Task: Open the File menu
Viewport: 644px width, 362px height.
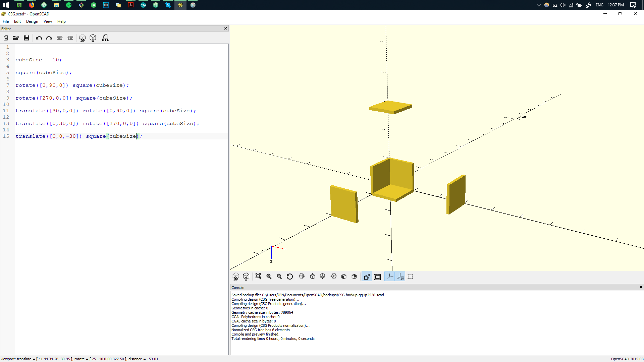Action: point(6,21)
